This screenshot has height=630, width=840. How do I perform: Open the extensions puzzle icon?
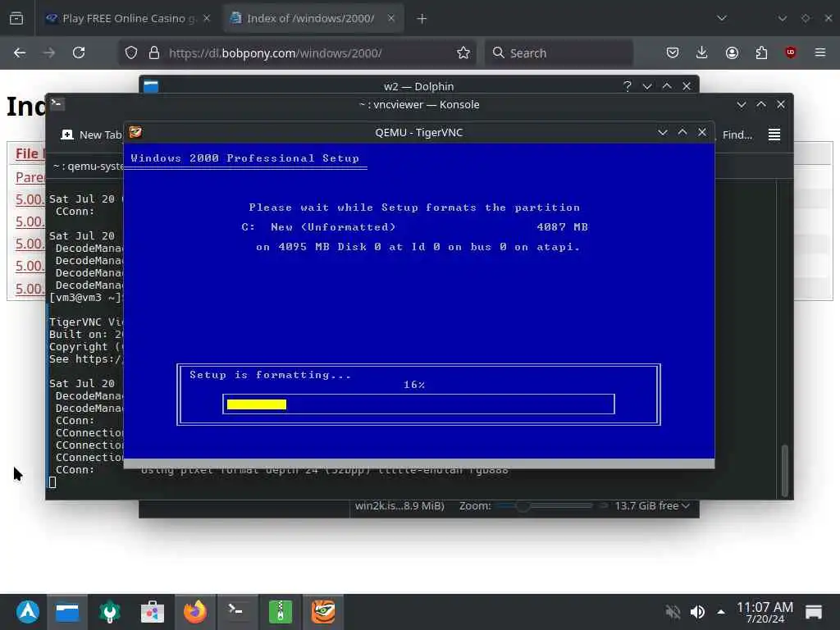click(x=761, y=52)
